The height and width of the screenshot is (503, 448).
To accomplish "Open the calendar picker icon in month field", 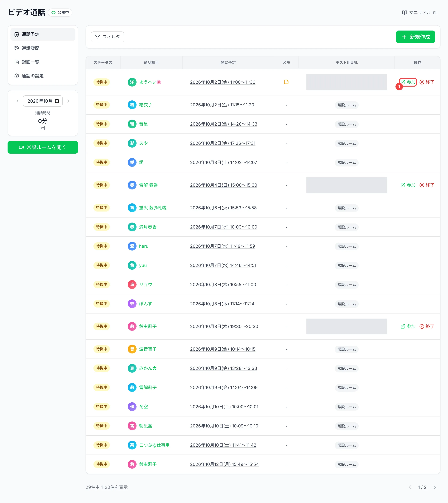I will 57,101.
